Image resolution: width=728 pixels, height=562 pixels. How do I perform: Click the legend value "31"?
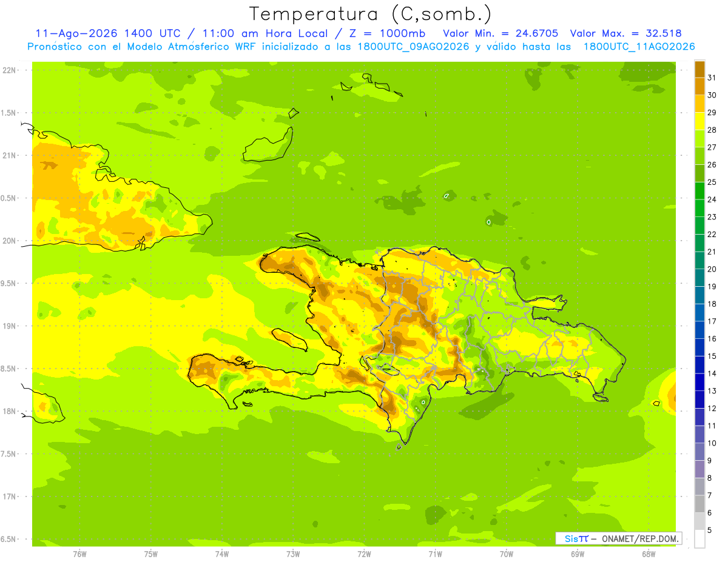tap(712, 78)
